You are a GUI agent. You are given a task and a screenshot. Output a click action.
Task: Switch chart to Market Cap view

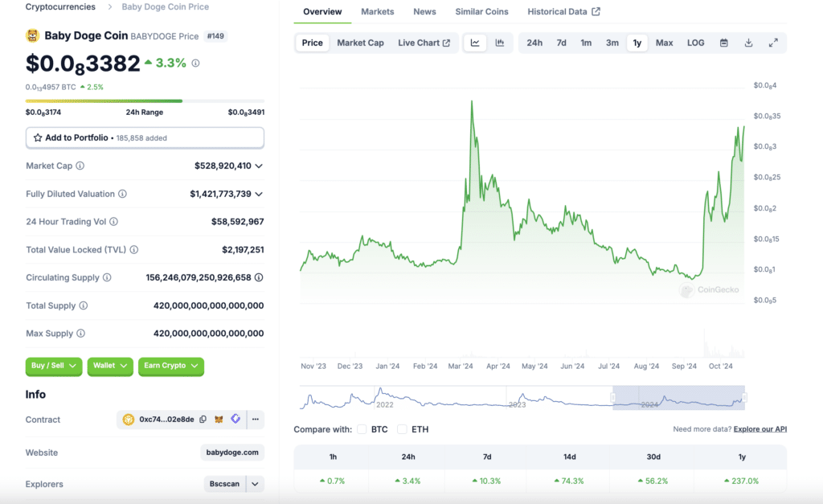360,43
